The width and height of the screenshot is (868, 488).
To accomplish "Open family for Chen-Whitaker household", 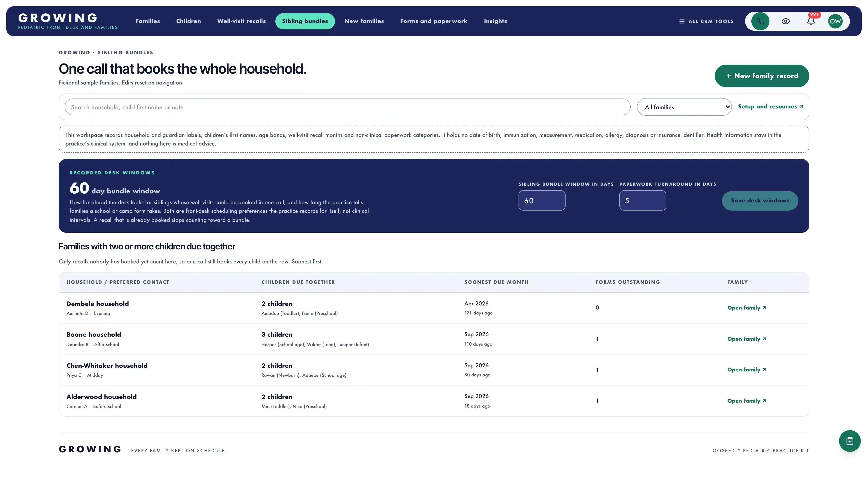I will pos(746,370).
